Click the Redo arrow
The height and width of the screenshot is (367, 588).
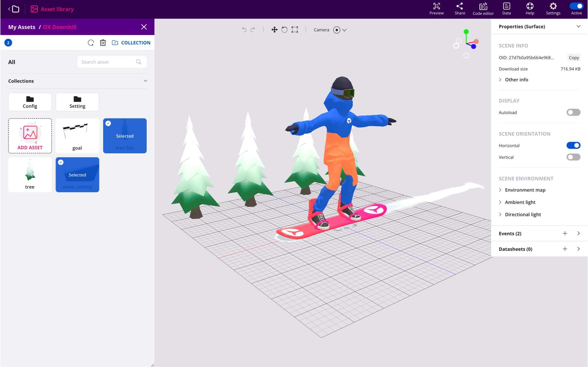[253, 30]
